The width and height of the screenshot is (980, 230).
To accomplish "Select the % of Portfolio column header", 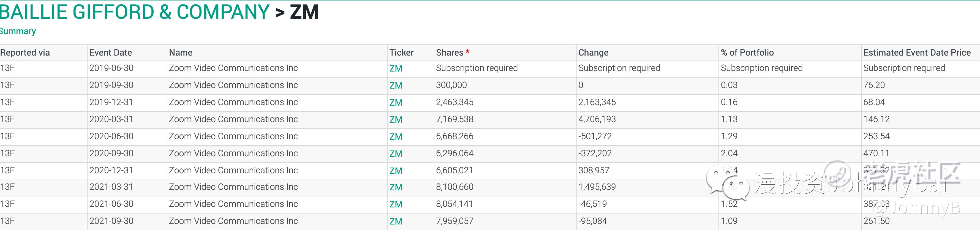I will [x=747, y=53].
